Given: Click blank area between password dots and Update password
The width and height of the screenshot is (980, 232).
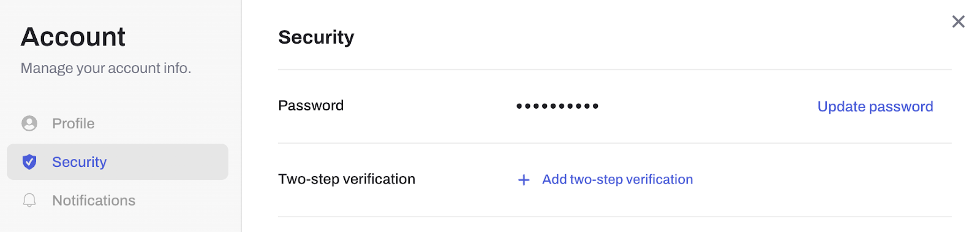Looking at the screenshot, I should [x=707, y=106].
